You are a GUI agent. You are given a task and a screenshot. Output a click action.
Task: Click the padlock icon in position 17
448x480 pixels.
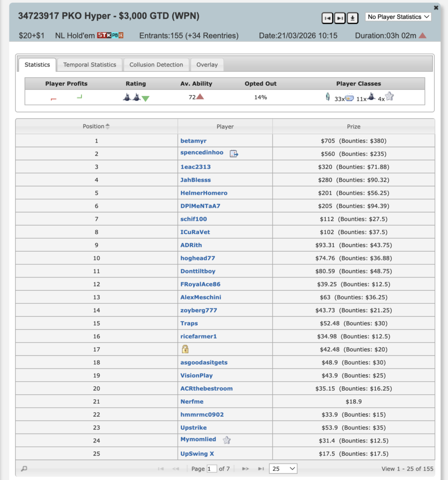185,349
